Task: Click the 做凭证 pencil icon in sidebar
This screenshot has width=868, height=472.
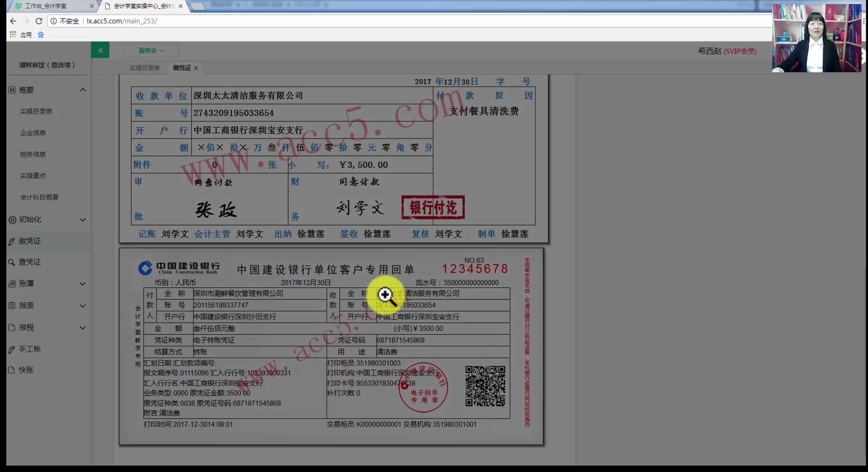Action: click(12, 241)
